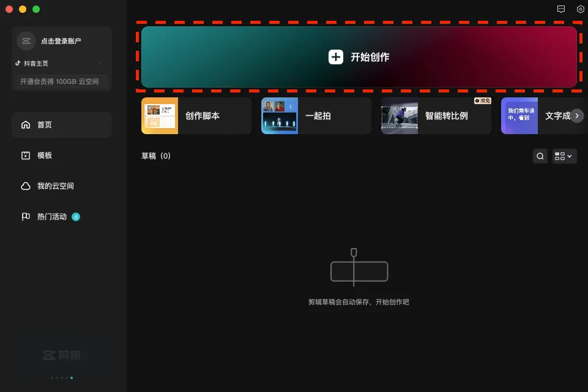Open the draft view layout dropdown
Screen dimensions: 588x392
pyautogui.click(x=564, y=156)
